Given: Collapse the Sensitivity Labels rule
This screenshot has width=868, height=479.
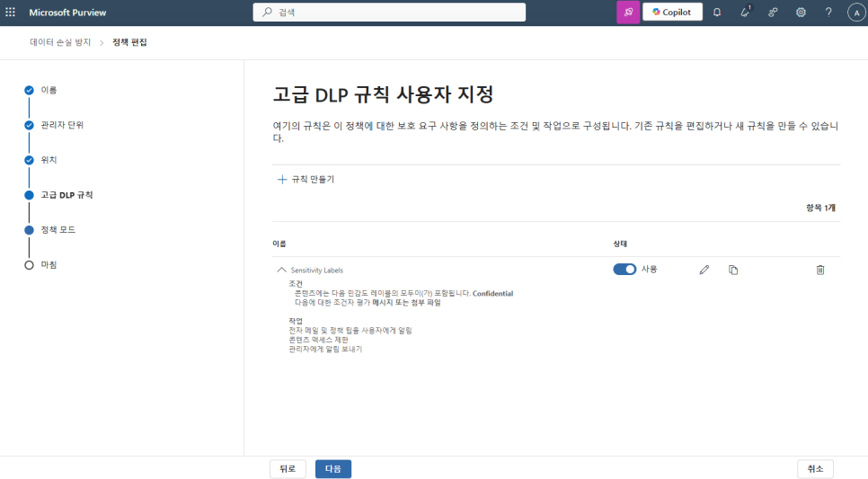Looking at the screenshot, I should [281, 270].
